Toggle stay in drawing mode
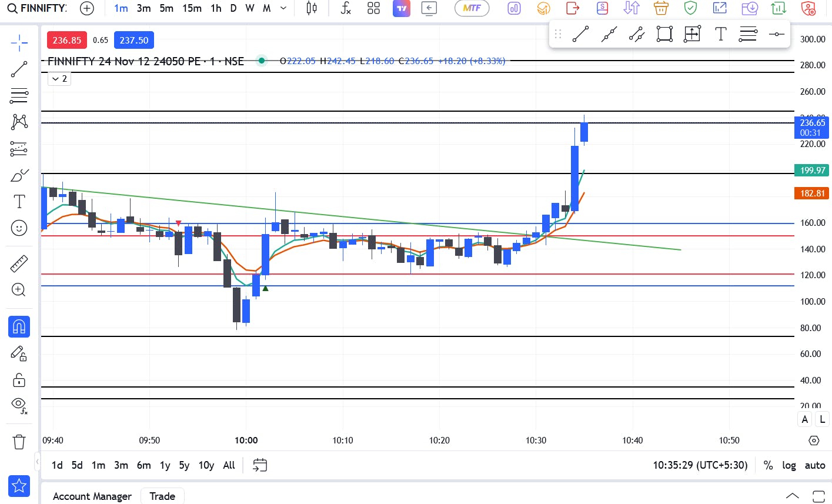Viewport: 832px width, 504px height. 19,353
